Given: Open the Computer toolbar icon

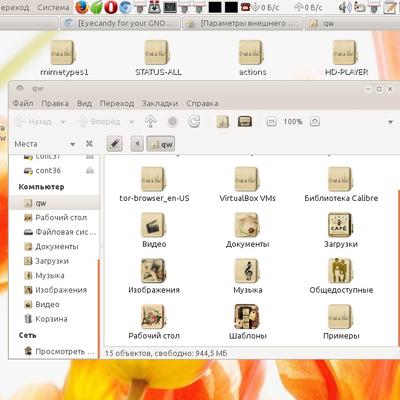Looking at the screenshot, I should click(245, 122).
